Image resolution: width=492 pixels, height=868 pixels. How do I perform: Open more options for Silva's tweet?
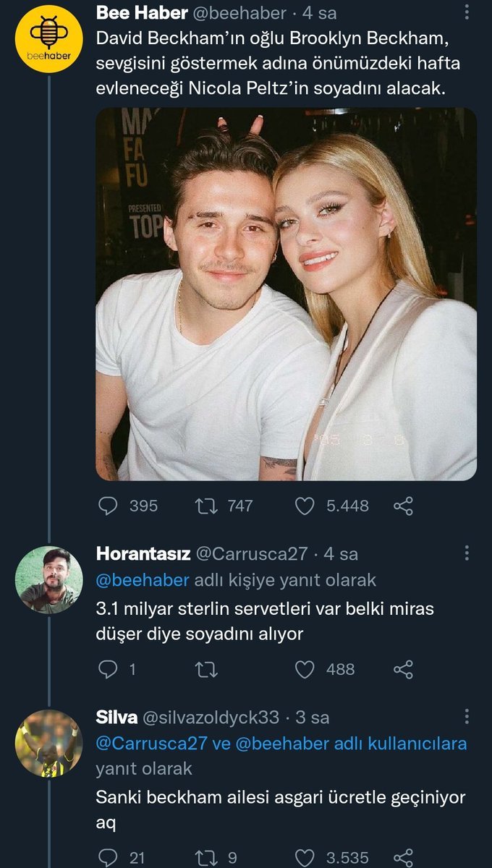(x=467, y=717)
